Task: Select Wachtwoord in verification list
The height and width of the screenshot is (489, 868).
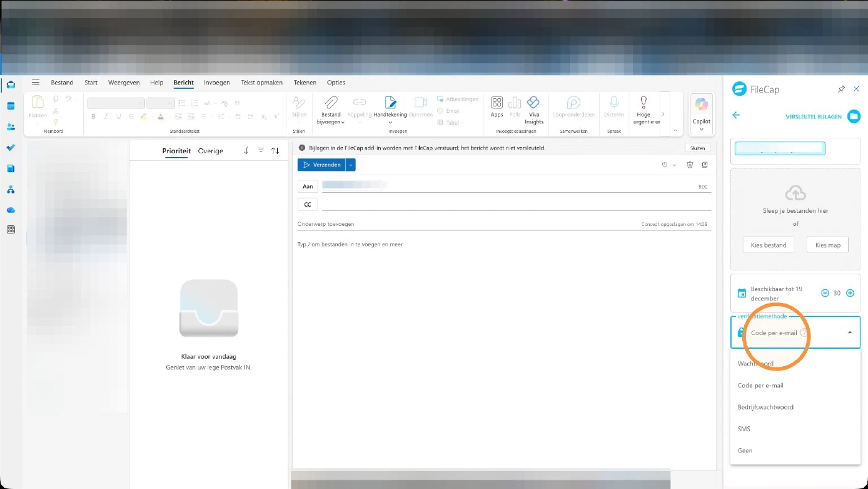Action: coord(795,364)
